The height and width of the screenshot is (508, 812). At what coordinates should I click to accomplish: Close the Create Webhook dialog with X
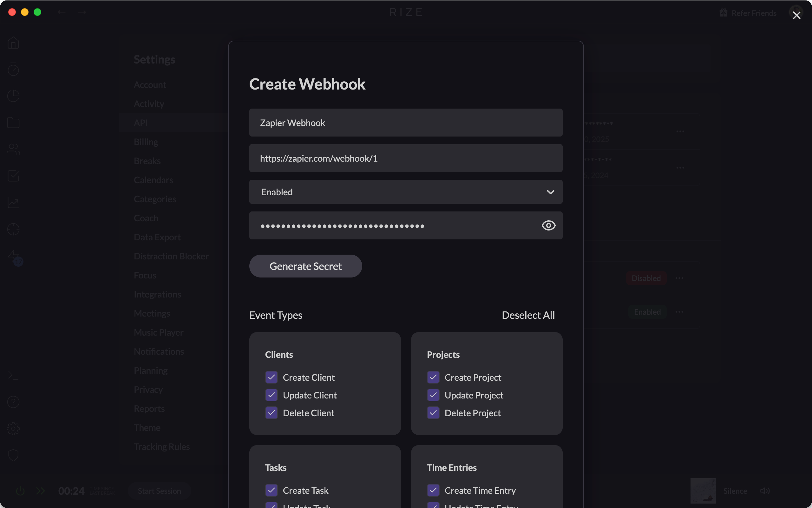click(796, 15)
